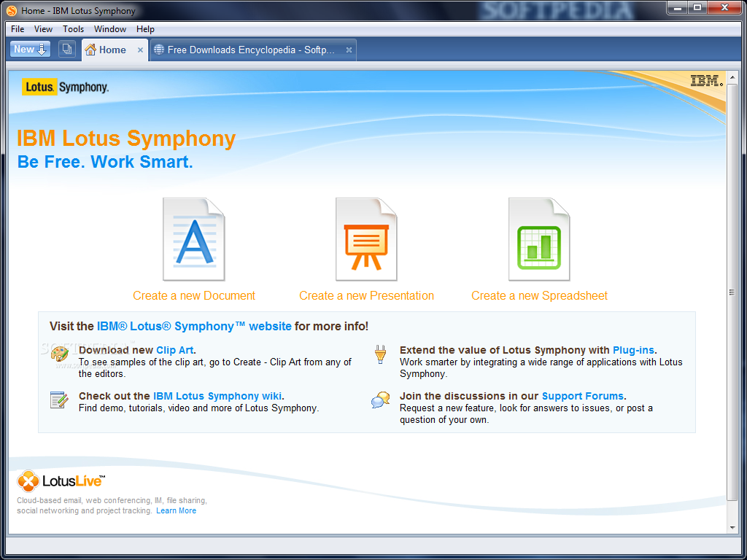Image resolution: width=747 pixels, height=560 pixels.
Task: Open the IBM Lotus Symphony wiki link
Action: point(217,396)
